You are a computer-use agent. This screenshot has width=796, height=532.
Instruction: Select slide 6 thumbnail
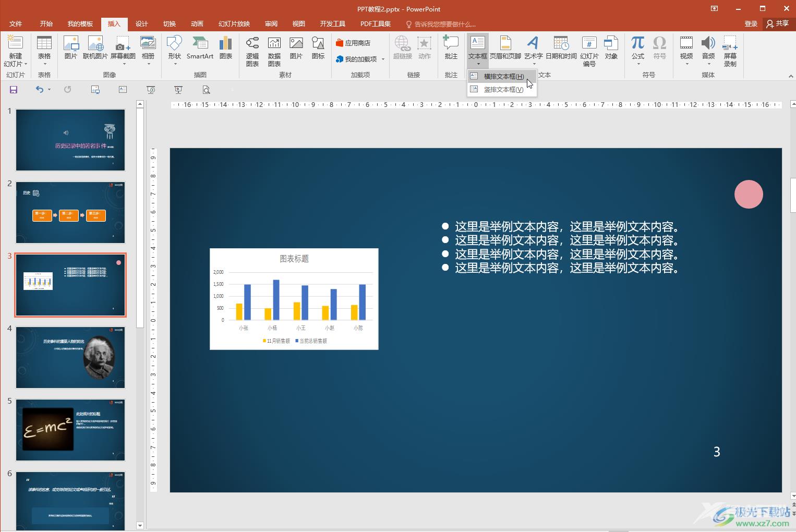click(x=70, y=501)
